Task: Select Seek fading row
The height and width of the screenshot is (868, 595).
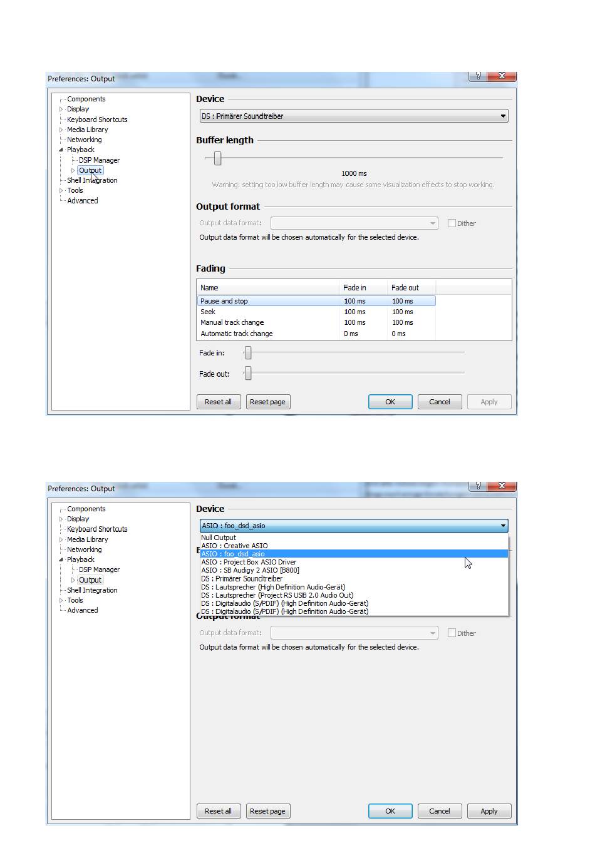Action: pyautogui.click(x=316, y=312)
